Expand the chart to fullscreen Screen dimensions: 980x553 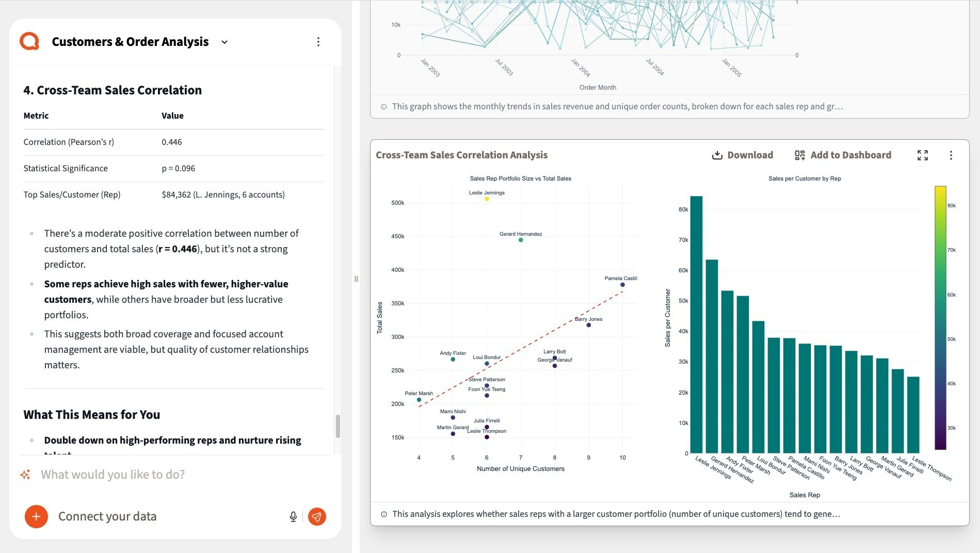pos(923,155)
